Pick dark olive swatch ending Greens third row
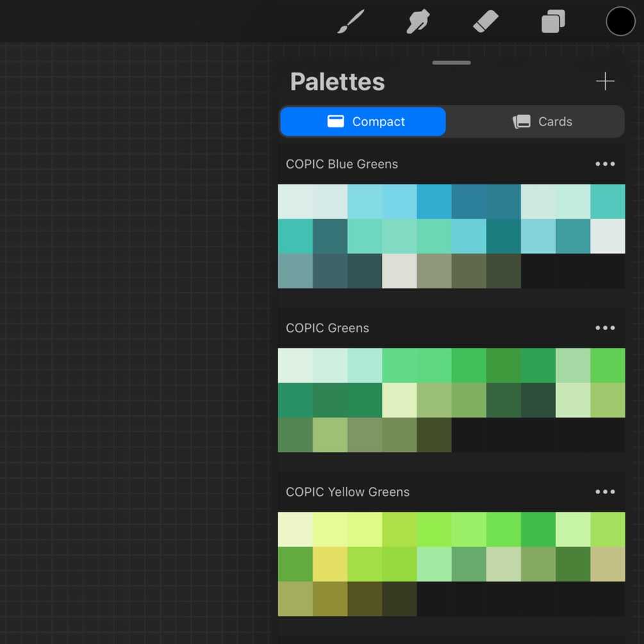Viewport: 644px width, 644px height. (434, 435)
